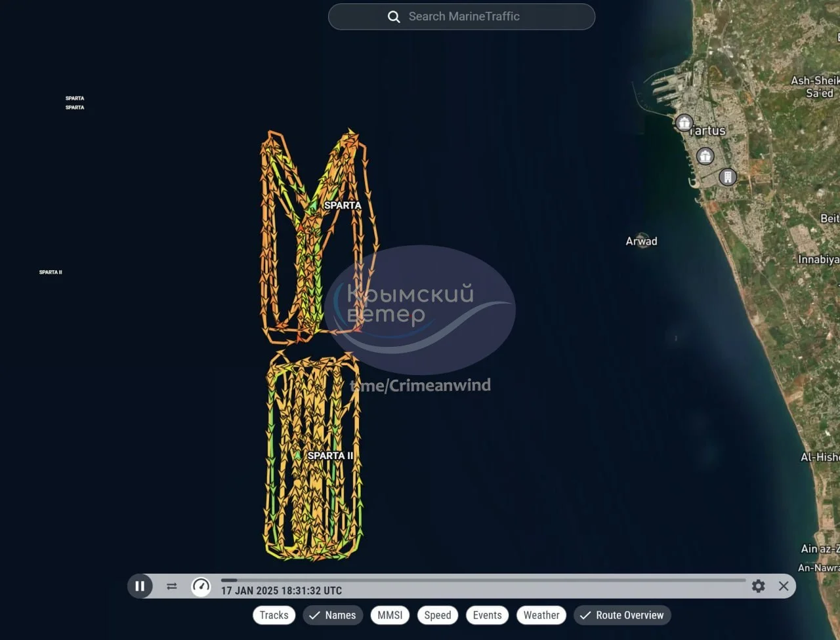Viewport: 840px width, 640px height.
Task: Open playback settings gear
Action: coord(758,586)
